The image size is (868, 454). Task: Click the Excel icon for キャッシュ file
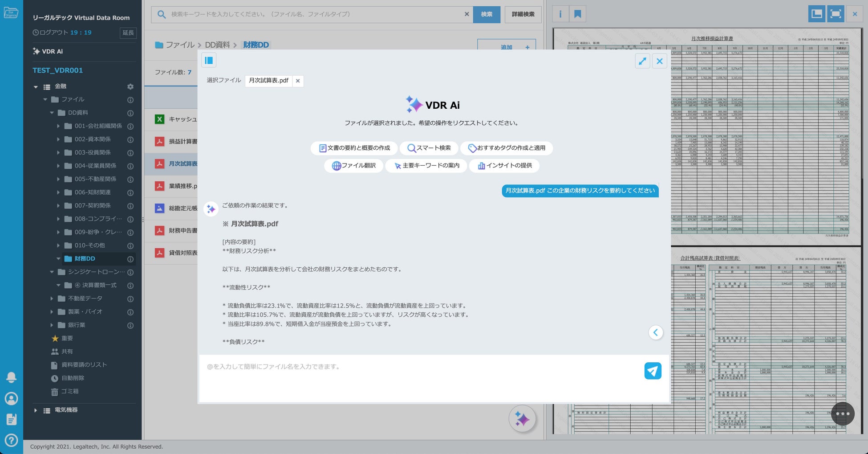coord(159,119)
